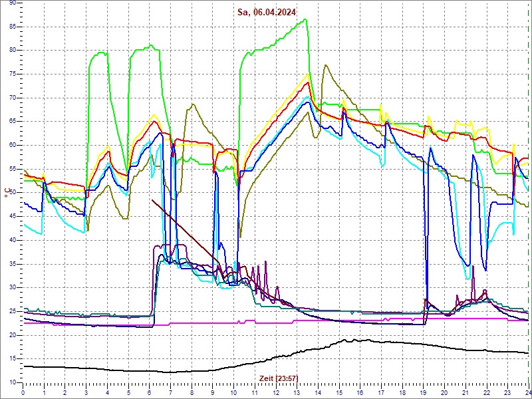The width and height of the screenshot is (532, 399).
Task: Click the hour 6 label on the time axis
Action: [149, 392]
